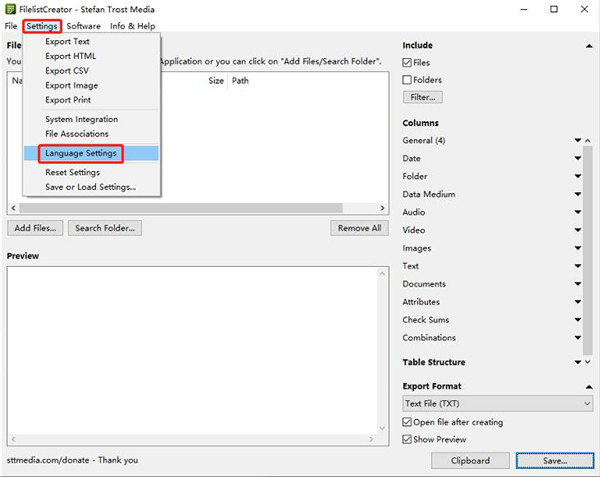
Task: Uncheck Open file after creating
Action: pos(407,422)
